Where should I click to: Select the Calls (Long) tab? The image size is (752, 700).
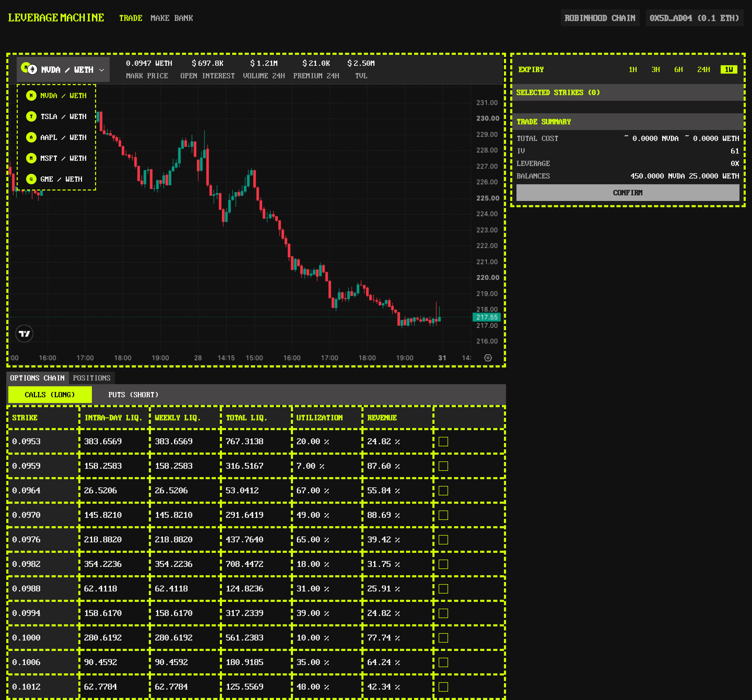click(x=50, y=394)
